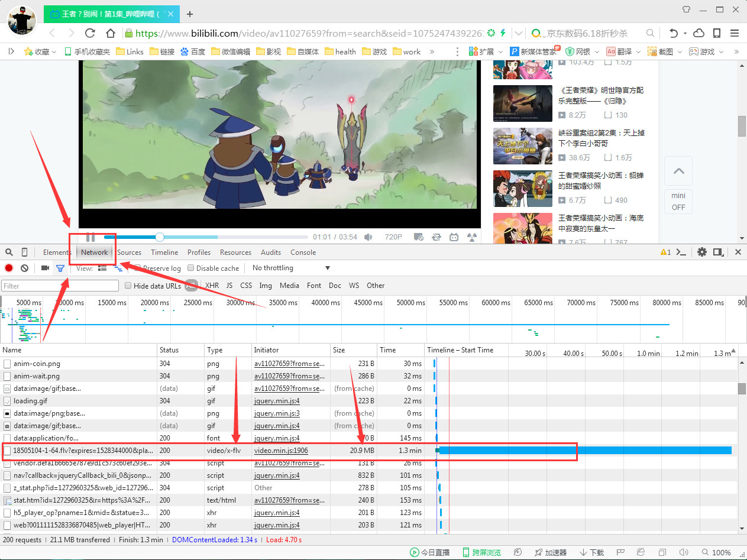Screen dimensions: 747x560
Task: Filter requests by XHR type
Action: tap(212, 286)
